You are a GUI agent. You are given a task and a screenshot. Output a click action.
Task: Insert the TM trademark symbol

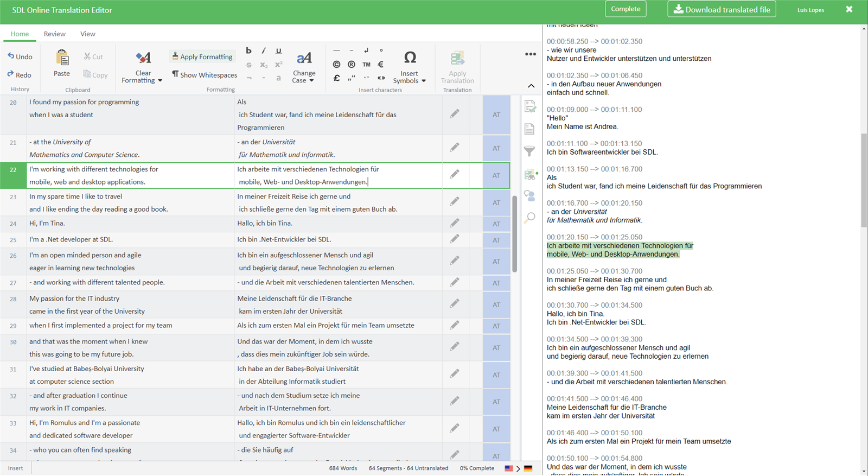click(367, 64)
